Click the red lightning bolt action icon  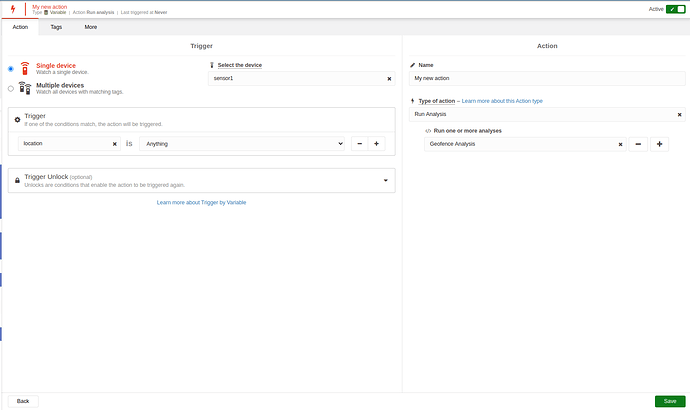point(13,9)
